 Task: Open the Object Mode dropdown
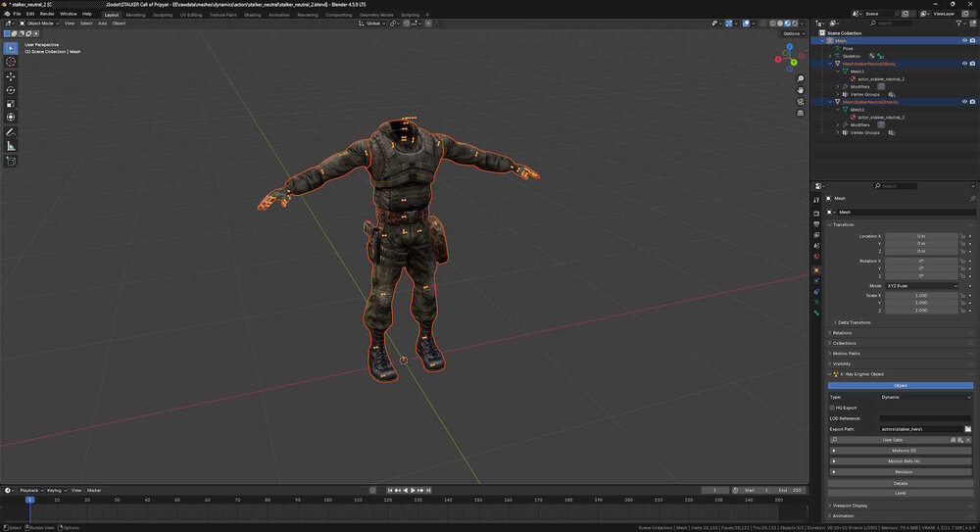point(39,24)
